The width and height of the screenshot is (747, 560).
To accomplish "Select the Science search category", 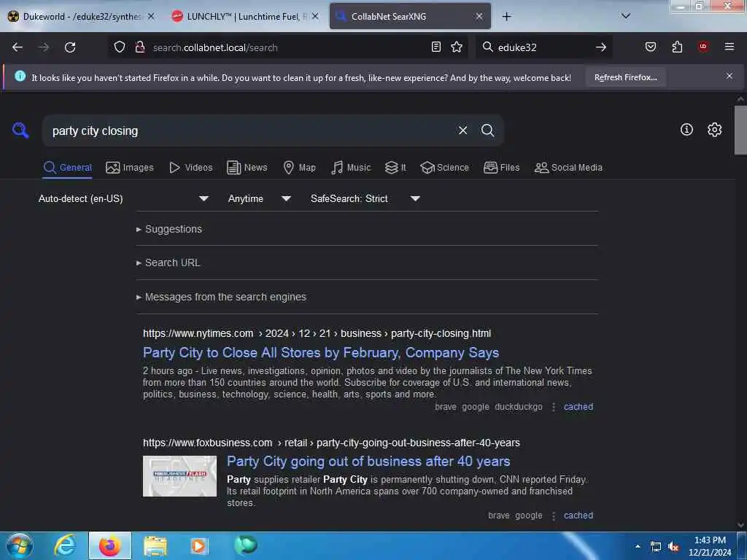I will (444, 168).
